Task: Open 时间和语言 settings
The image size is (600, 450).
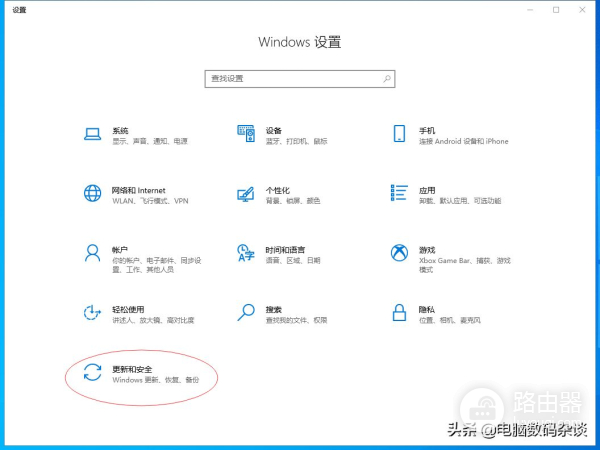Action: pyautogui.click(x=285, y=250)
